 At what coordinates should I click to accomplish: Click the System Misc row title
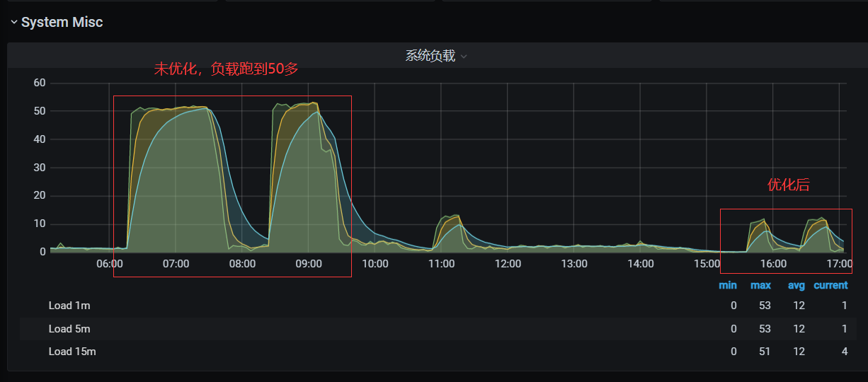coord(62,23)
